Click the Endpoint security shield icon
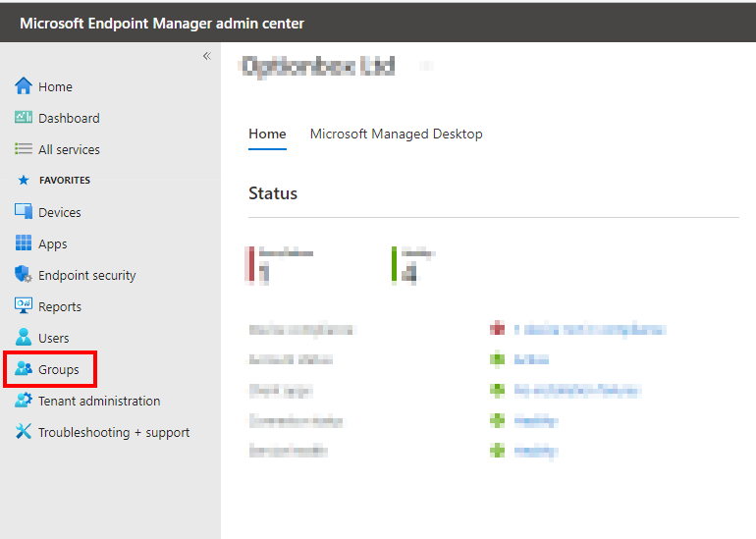Screen dimensions: 756x539 click(x=24, y=274)
